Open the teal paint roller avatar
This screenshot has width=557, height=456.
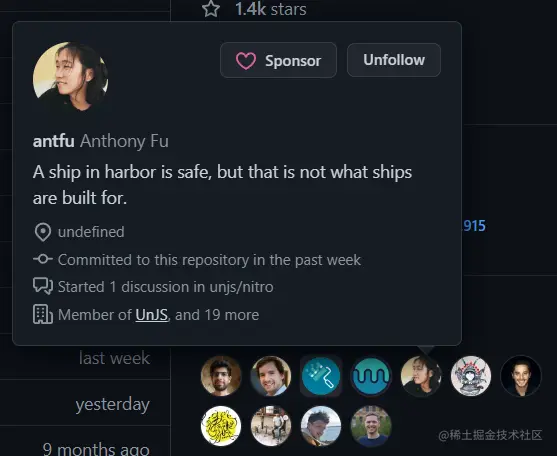[321, 376]
